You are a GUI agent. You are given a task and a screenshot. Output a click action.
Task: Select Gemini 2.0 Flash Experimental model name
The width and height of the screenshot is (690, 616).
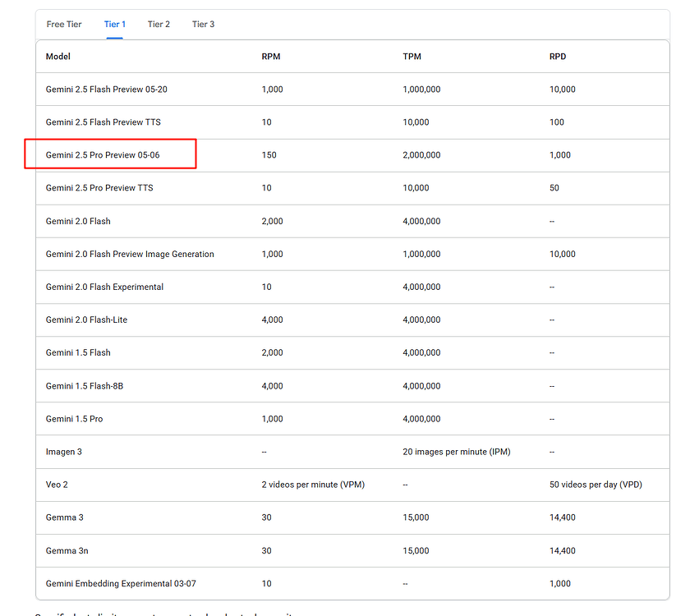pyautogui.click(x=105, y=287)
